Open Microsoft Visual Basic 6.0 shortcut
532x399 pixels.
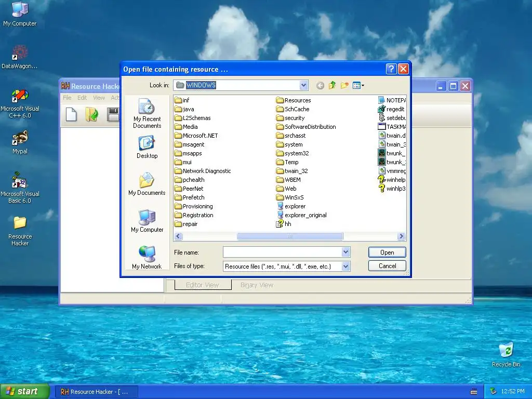click(20, 188)
